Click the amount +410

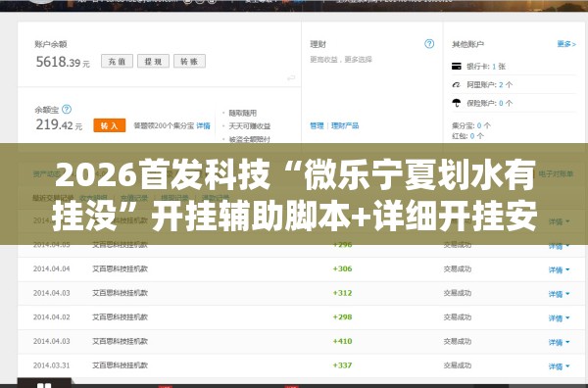coord(342,341)
